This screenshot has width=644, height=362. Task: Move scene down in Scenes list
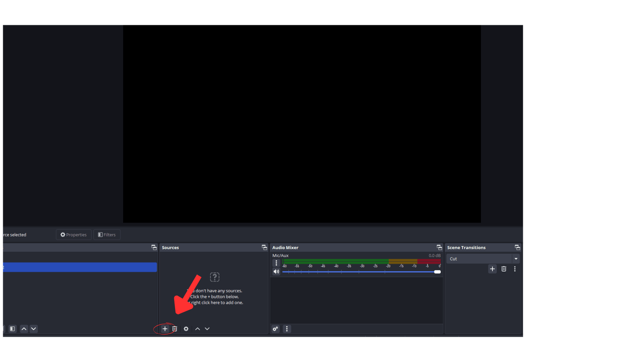click(33, 329)
